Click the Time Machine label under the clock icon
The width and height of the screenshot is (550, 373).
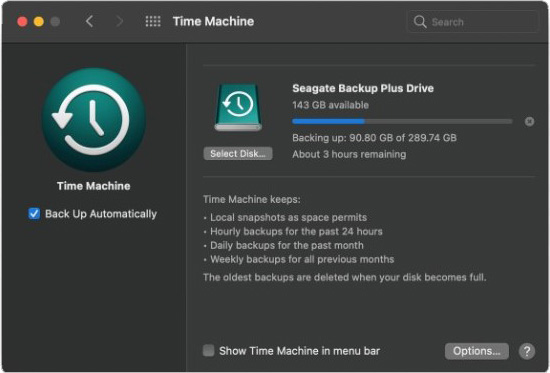pyautogui.click(x=94, y=186)
